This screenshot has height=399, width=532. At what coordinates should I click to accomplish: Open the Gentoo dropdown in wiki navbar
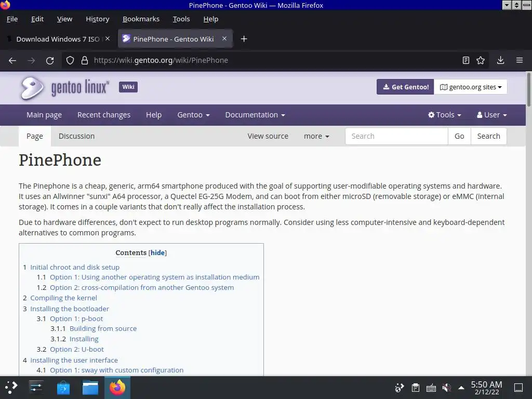193,115
